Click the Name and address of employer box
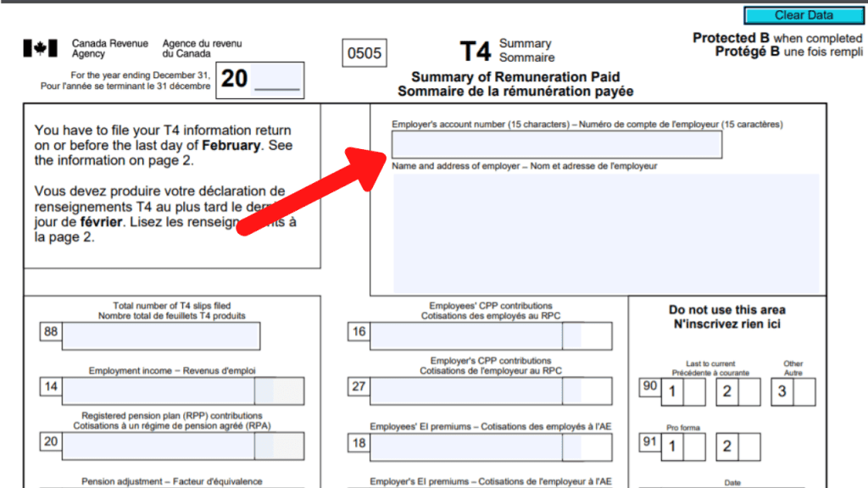The height and width of the screenshot is (488, 868). click(x=605, y=233)
